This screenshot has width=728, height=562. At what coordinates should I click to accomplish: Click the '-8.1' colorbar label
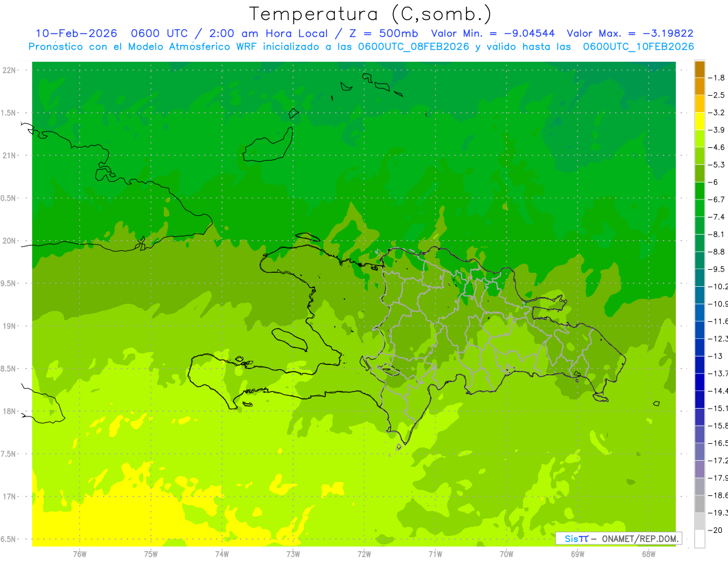pos(716,234)
